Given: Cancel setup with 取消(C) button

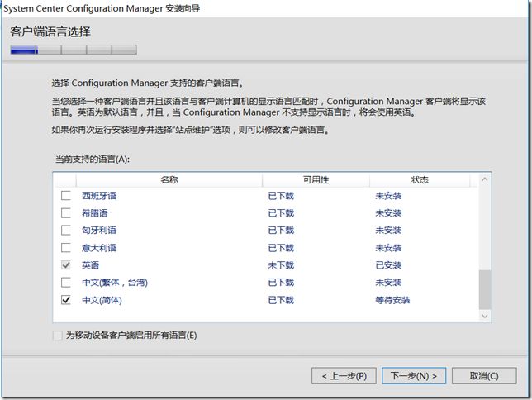Looking at the screenshot, I should [x=484, y=376].
